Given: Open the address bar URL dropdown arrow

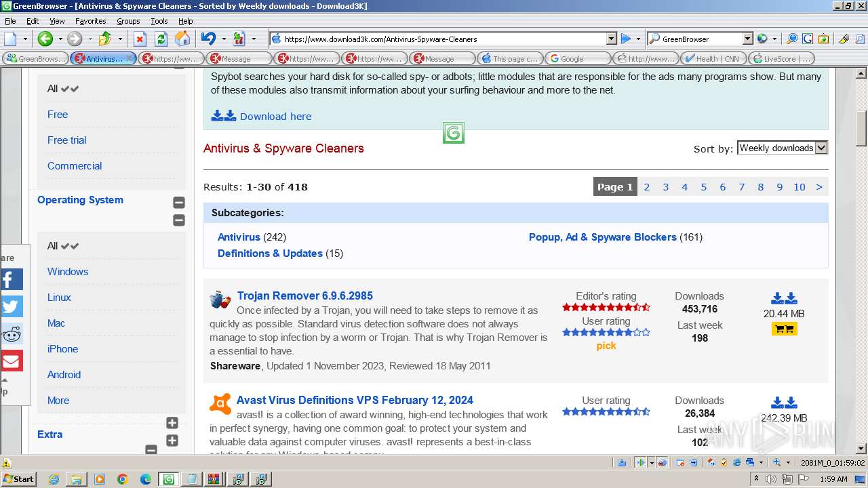Looking at the screenshot, I should tap(611, 39).
